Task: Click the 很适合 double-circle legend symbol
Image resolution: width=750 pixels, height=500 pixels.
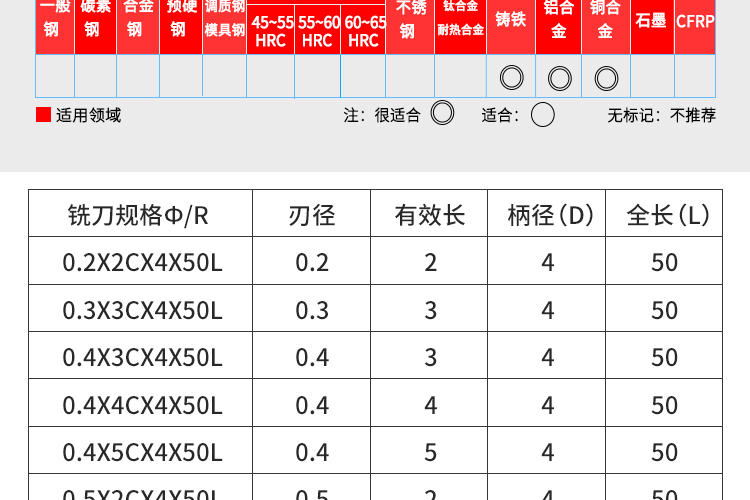Action: coord(442,114)
